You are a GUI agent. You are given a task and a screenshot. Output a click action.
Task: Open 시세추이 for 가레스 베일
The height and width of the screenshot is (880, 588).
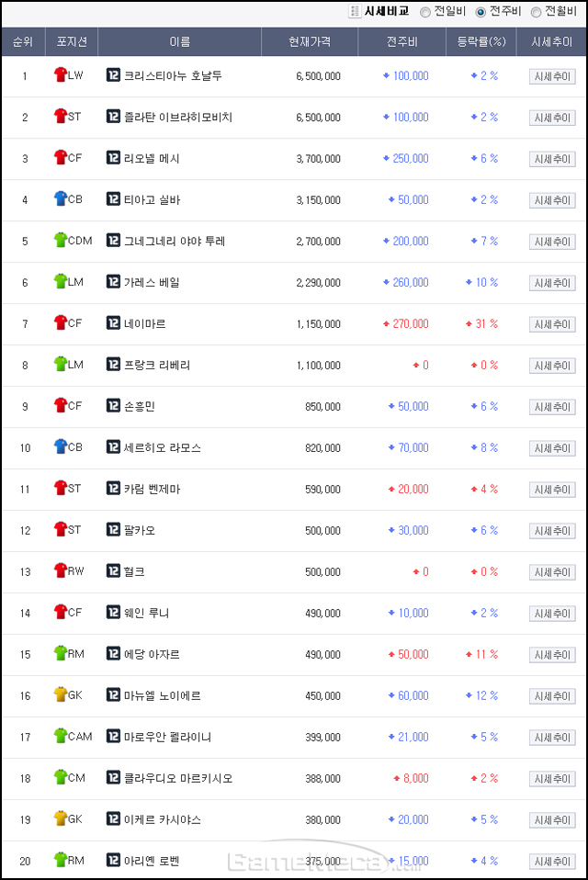coord(552,283)
